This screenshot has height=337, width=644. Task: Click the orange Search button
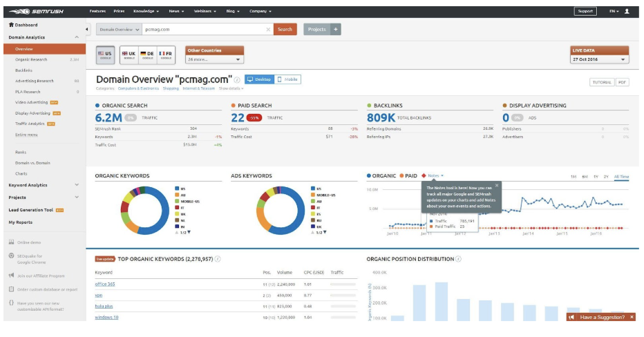(285, 30)
